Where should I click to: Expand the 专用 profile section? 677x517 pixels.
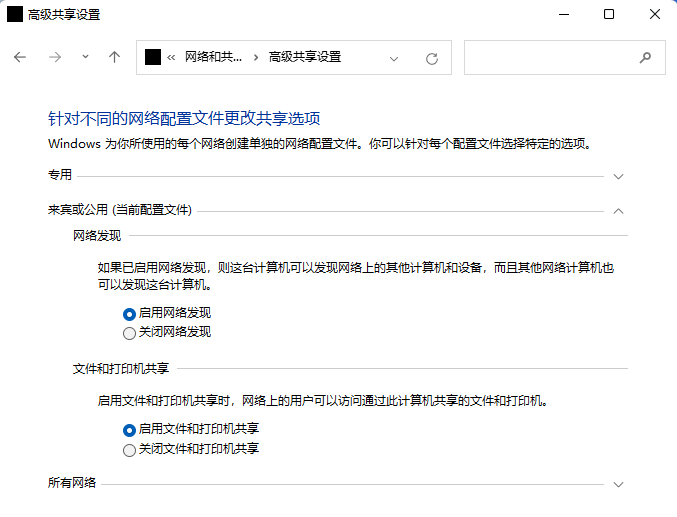tap(618, 176)
